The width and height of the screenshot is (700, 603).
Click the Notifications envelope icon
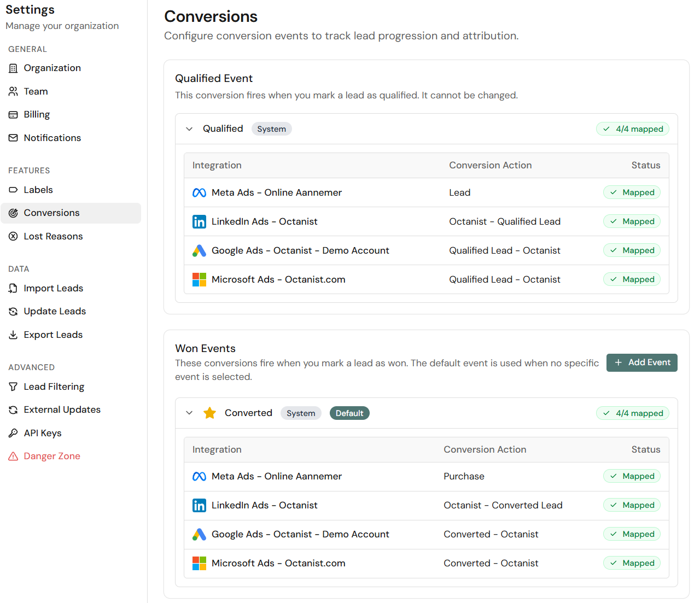coord(13,138)
